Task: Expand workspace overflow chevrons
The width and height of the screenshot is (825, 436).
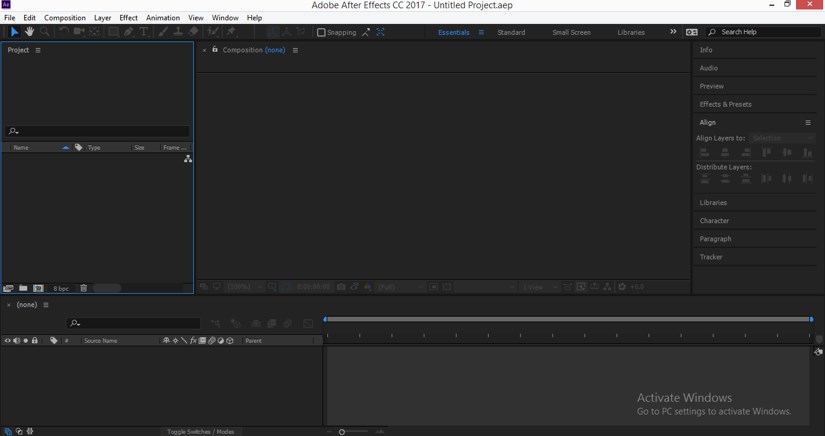Action: tap(673, 32)
